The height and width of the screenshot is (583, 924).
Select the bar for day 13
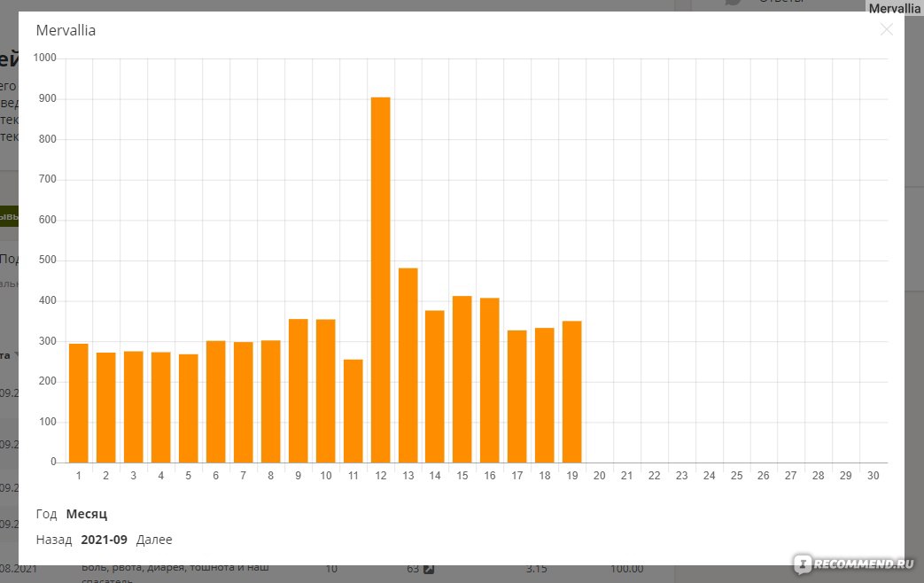[408, 365]
